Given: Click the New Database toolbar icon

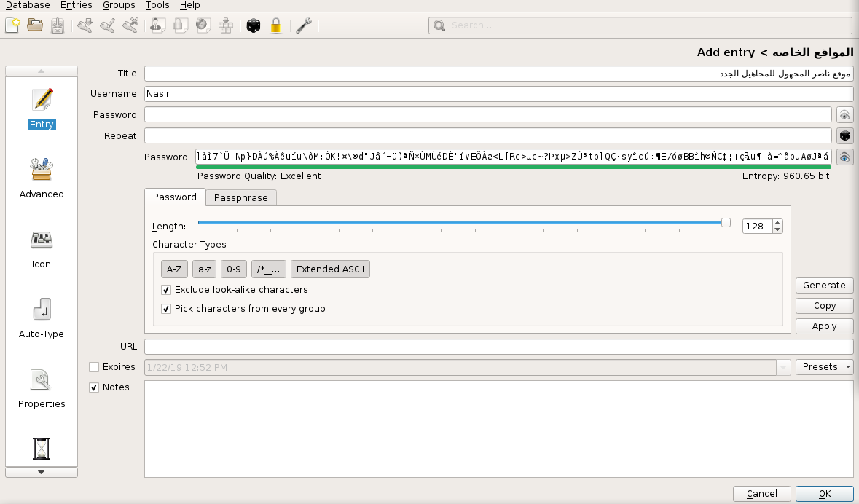Looking at the screenshot, I should (12, 25).
